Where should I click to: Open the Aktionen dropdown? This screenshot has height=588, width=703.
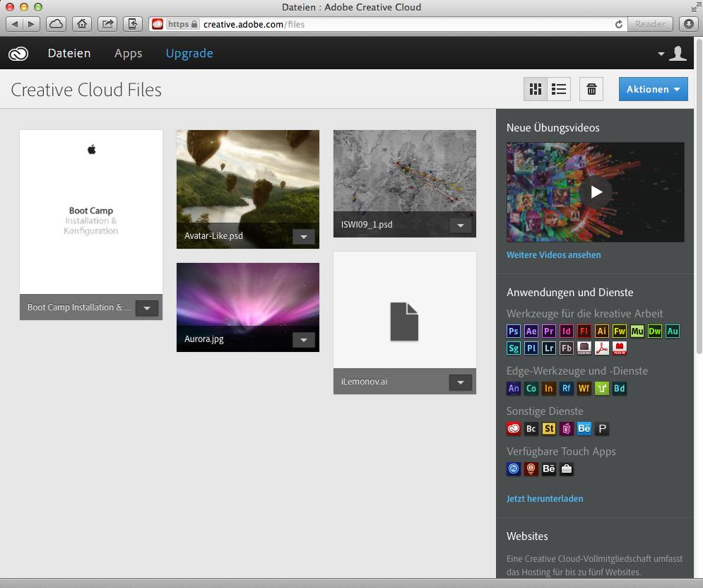[654, 89]
